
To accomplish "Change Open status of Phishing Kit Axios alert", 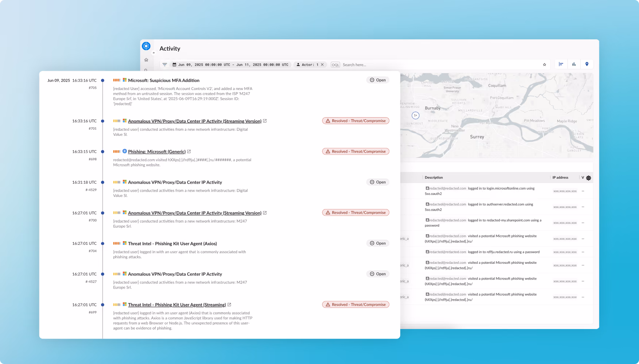I will pyautogui.click(x=378, y=243).
